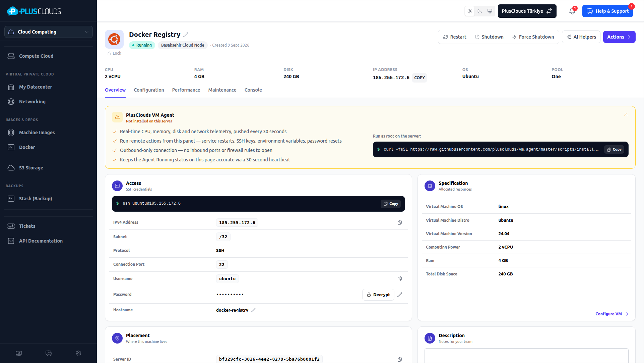The width and height of the screenshot is (644, 363).
Task: Expand the Cloud Computing dropdown
Action: [x=49, y=32]
